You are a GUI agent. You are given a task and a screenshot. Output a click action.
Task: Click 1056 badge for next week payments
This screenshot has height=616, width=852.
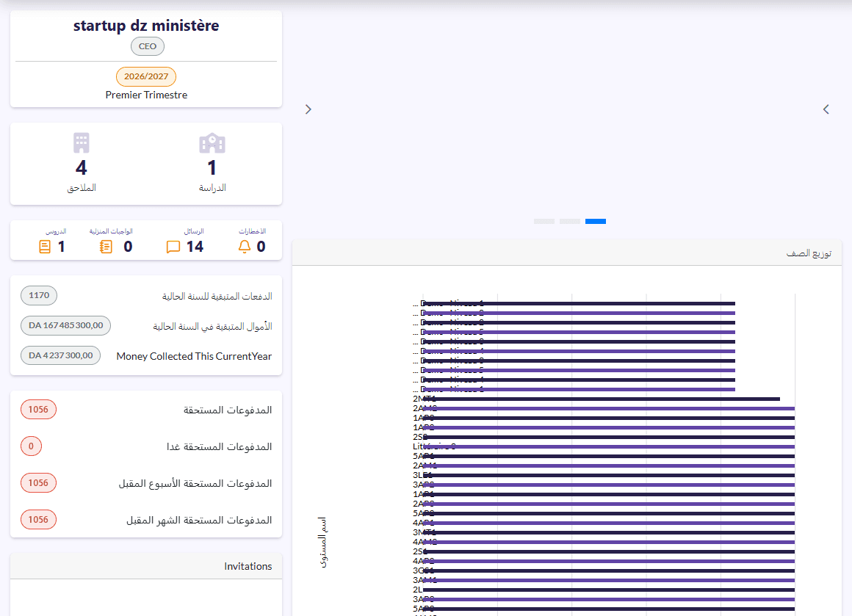pyautogui.click(x=39, y=483)
